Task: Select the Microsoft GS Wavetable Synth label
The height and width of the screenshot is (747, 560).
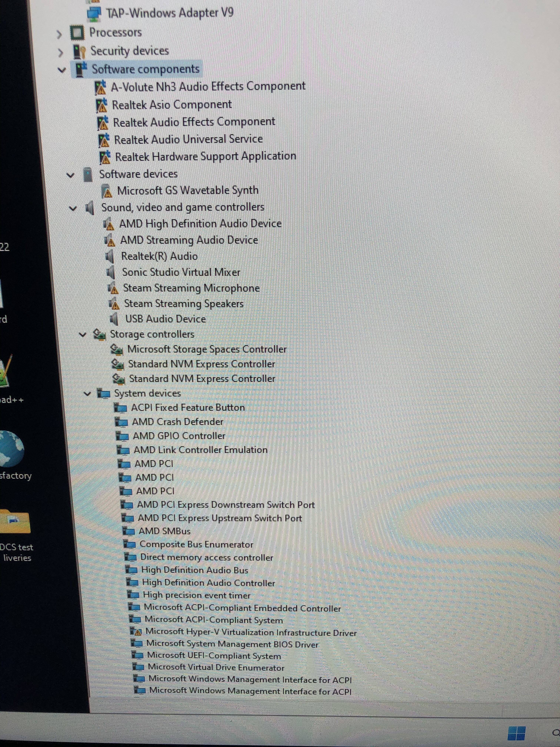Action: [188, 191]
